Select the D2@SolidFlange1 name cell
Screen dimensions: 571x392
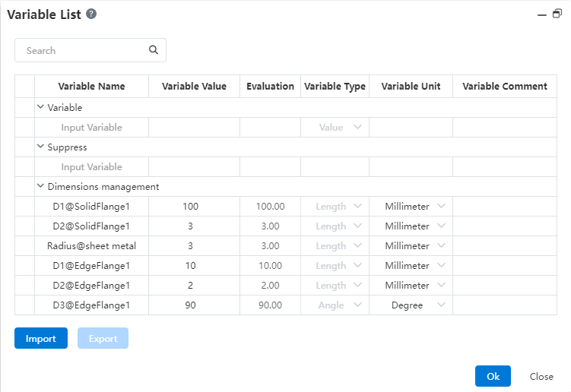[91, 226]
